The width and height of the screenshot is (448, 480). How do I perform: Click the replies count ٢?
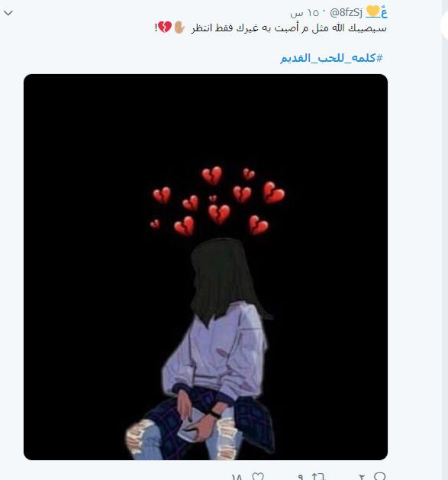[362, 477]
